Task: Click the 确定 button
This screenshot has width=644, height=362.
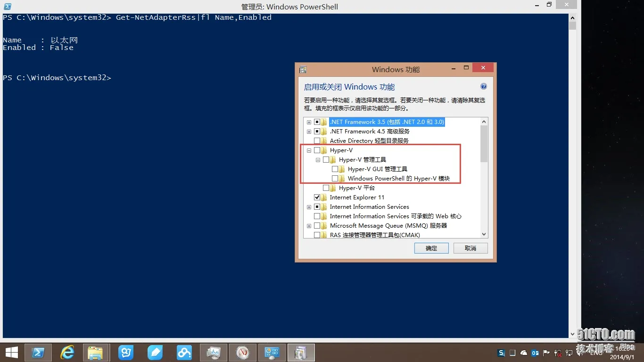Action: tap(431, 248)
